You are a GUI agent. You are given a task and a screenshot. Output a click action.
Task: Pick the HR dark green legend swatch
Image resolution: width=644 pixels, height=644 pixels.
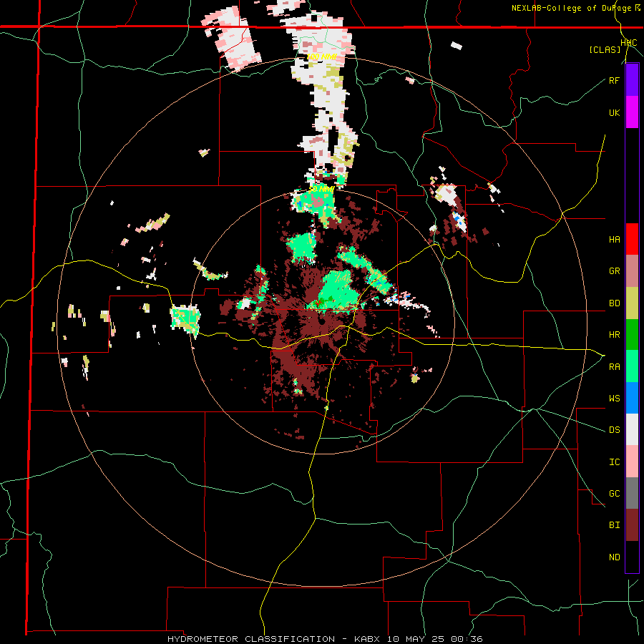(632, 334)
